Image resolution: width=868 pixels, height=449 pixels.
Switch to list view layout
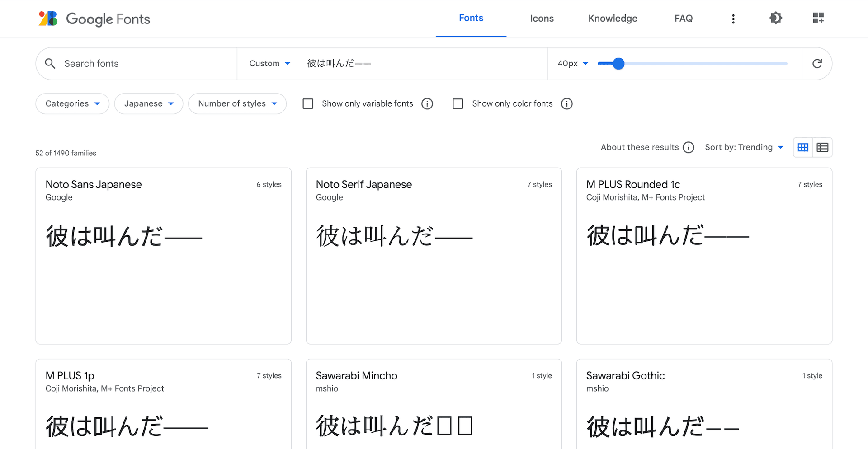822,147
